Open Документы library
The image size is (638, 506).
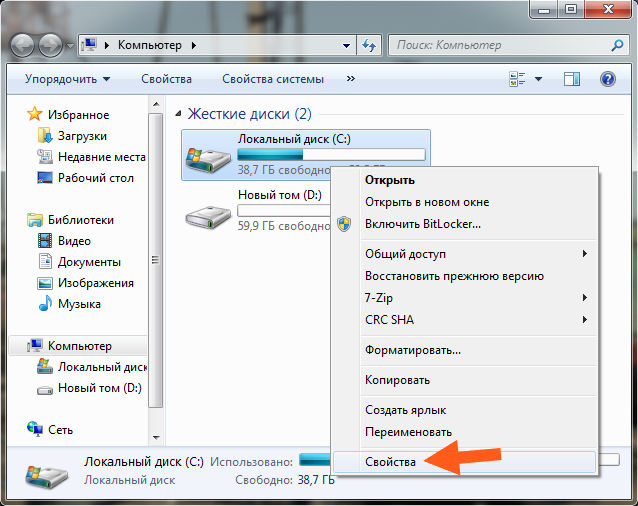click(x=89, y=262)
